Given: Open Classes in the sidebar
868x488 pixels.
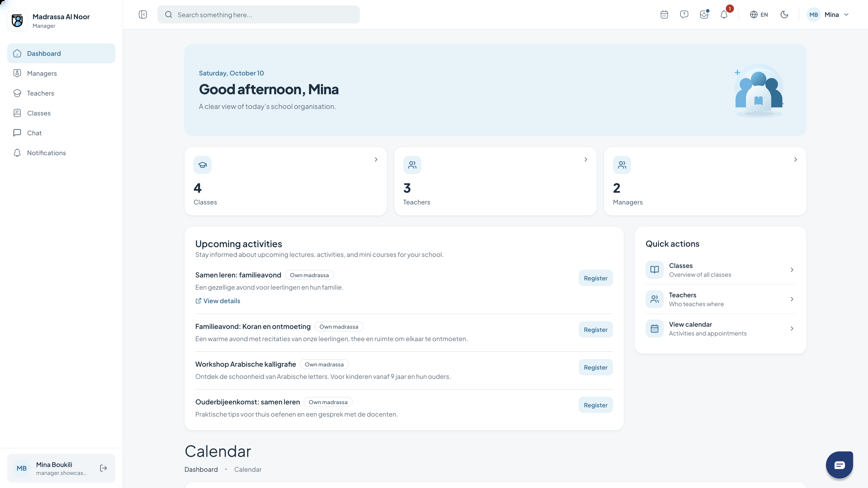Looking at the screenshot, I should click(61, 113).
